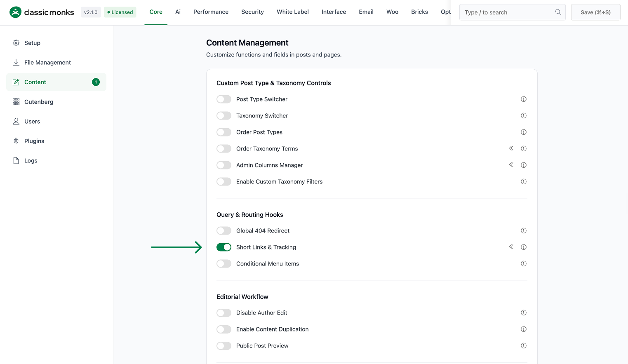Viewport: 628px width, 364px height.
Task: Click the Content badge showing 1
Action: 96,82
